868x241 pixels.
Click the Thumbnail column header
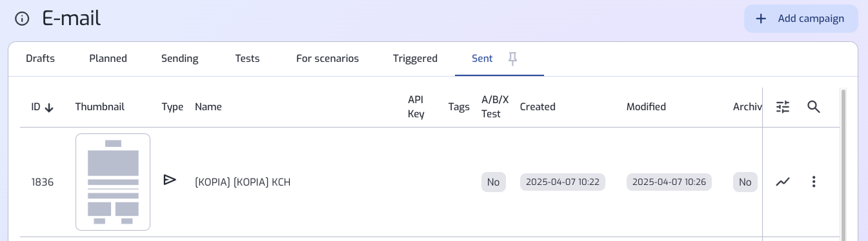[100, 107]
